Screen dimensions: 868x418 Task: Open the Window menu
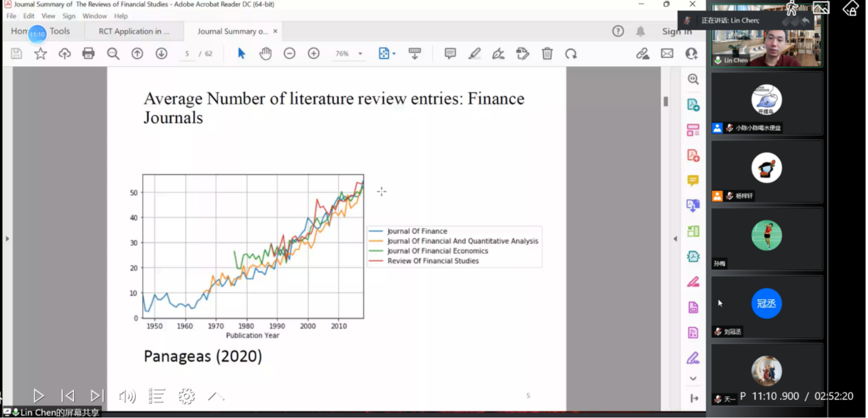94,16
